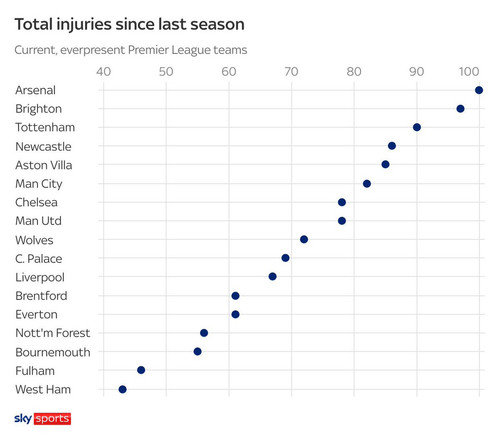Click the Man City data dot

[x=367, y=184]
